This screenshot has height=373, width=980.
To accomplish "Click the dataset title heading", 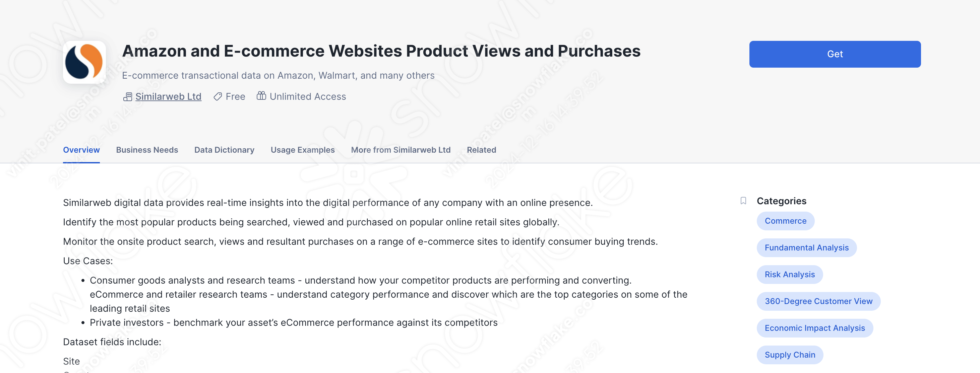I will 381,51.
